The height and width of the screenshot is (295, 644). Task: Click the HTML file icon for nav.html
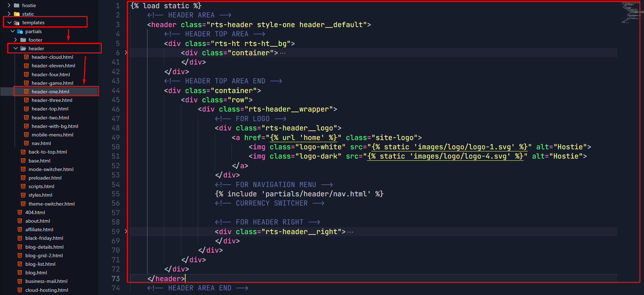click(x=26, y=143)
